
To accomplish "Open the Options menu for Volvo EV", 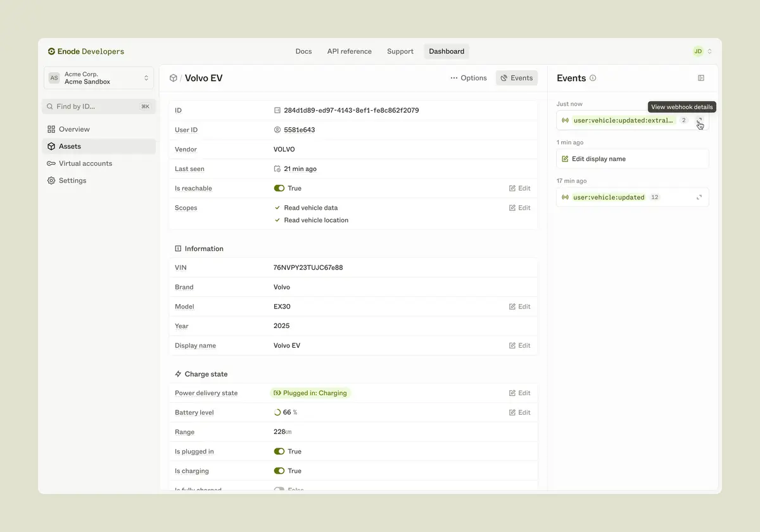I will point(469,77).
